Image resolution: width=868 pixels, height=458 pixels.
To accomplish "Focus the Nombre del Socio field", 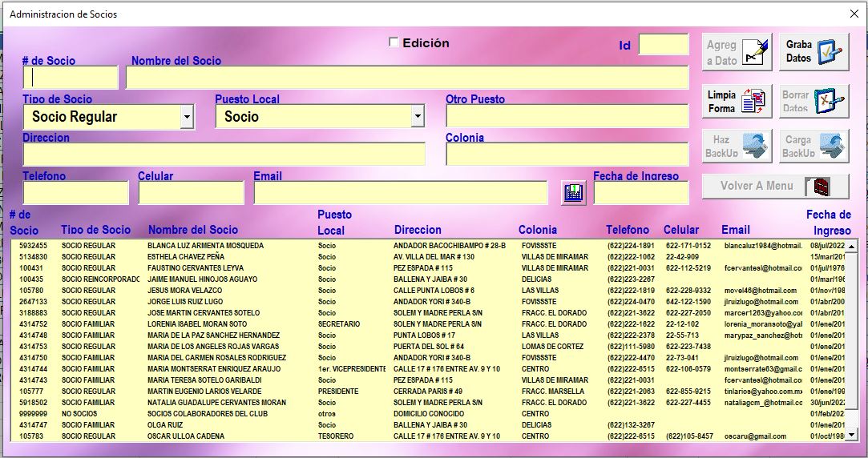I will pyautogui.click(x=407, y=78).
